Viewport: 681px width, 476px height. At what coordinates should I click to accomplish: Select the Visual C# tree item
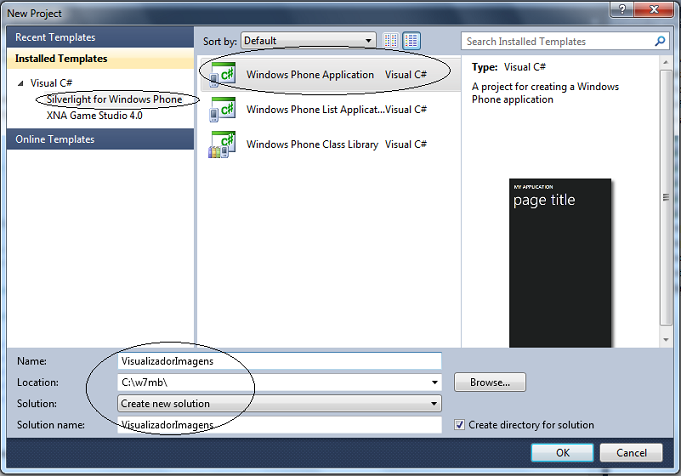(x=51, y=83)
